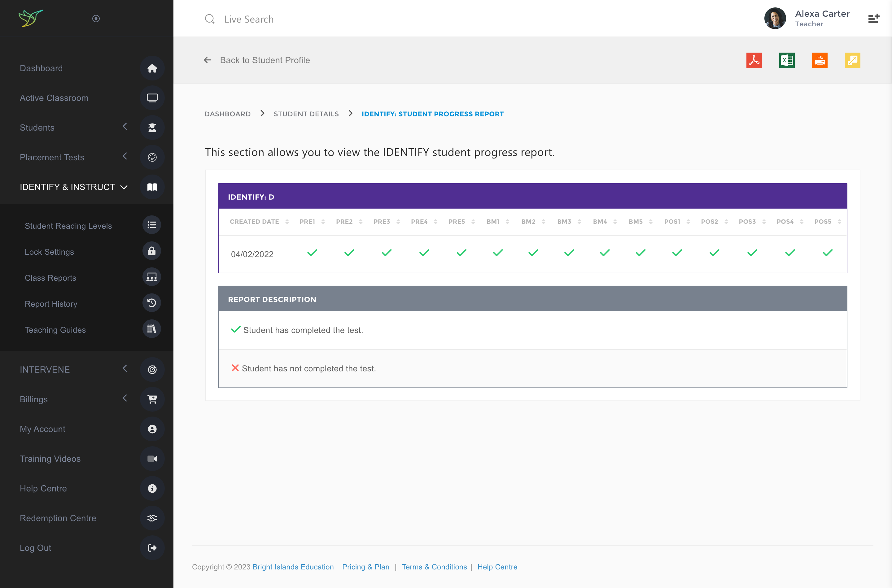The image size is (892, 588).
Task: Click the Training Videos camera icon
Action: click(152, 459)
